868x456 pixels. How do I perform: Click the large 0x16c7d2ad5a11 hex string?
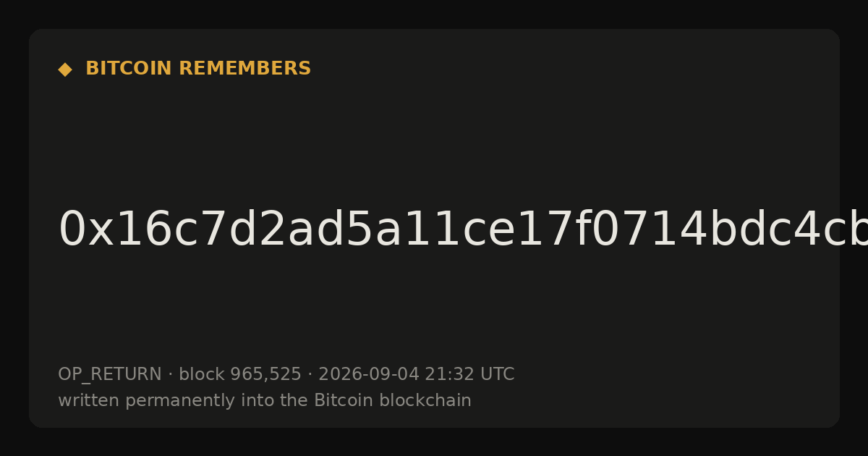point(463,230)
